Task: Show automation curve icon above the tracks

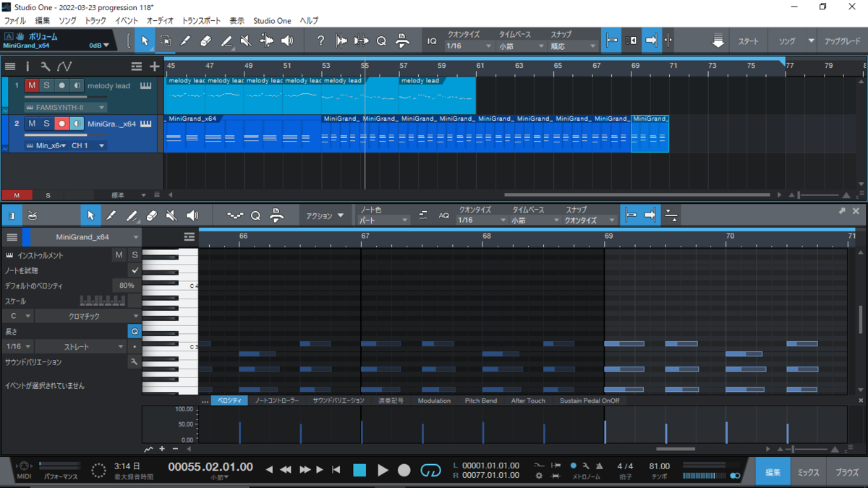Action: (64, 67)
